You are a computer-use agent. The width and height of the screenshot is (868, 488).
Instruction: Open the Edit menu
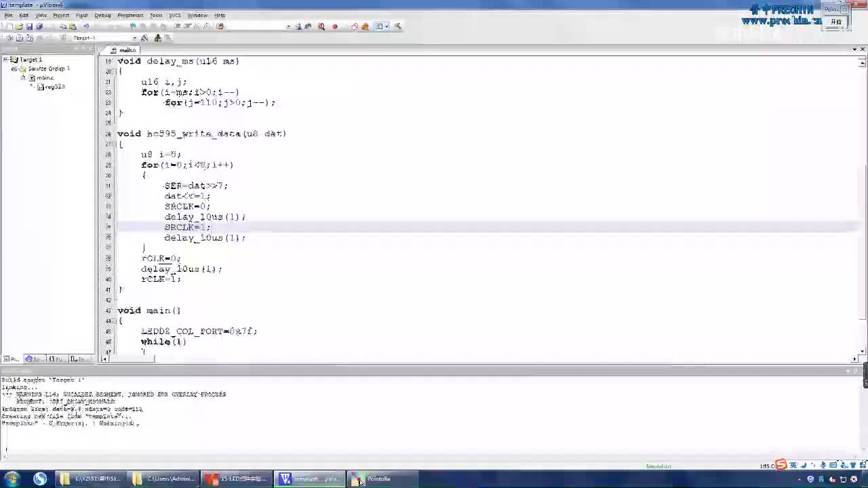pyautogui.click(x=24, y=15)
